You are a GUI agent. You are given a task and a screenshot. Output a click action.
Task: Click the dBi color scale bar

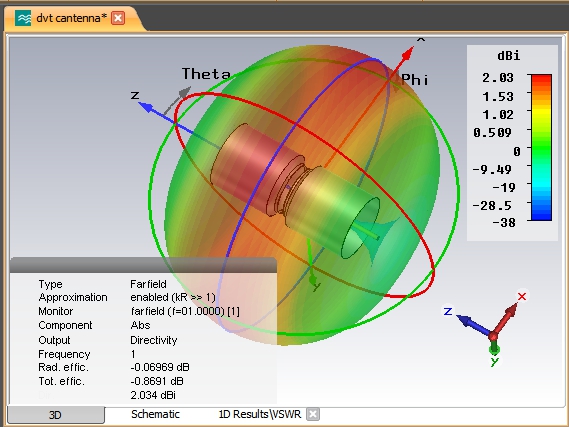[x=541, y=147]
